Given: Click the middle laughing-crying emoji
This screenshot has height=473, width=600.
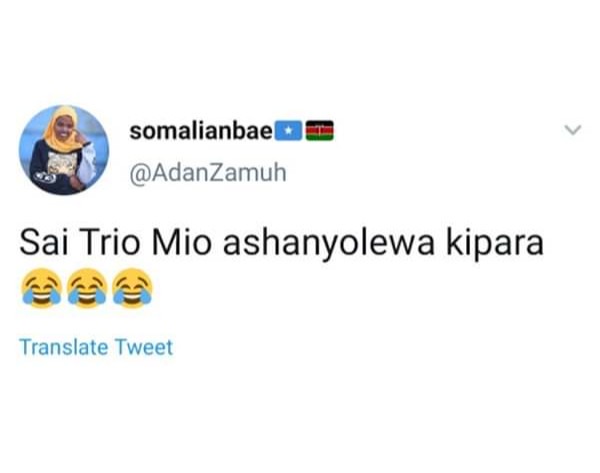Looking at the screenshot, I should click(x=87, y=288).
